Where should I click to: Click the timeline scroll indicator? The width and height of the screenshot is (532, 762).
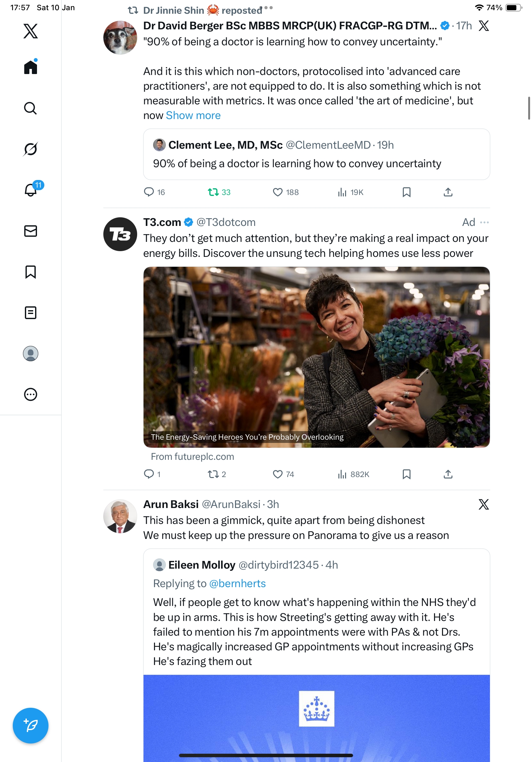click(529, 108)
